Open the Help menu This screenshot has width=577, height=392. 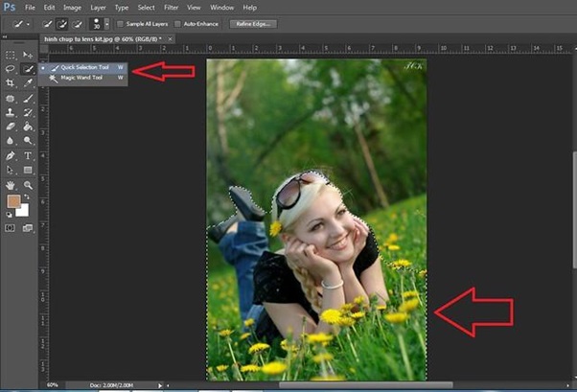pos(249,8)
